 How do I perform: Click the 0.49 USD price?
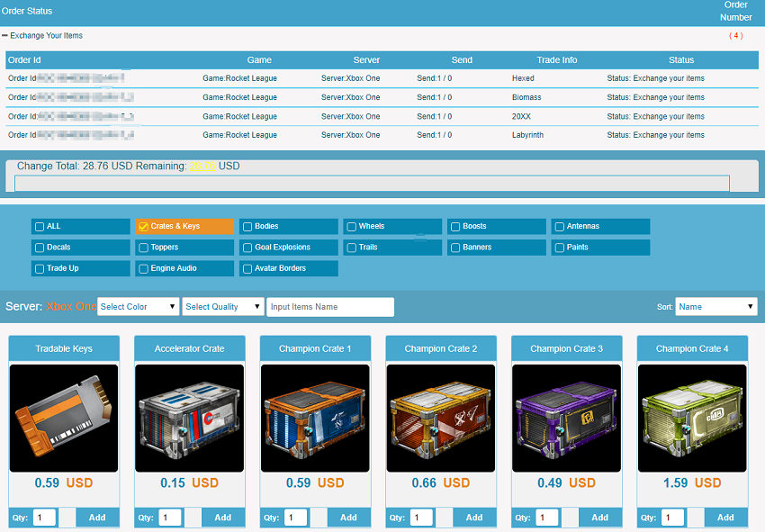566,482
